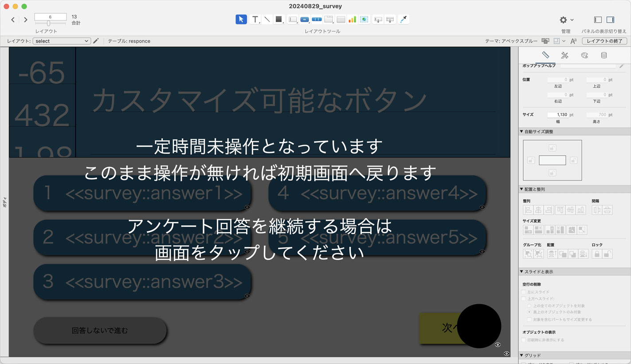
Task: Click the layout number field
Action: click(x=50, y=17)
